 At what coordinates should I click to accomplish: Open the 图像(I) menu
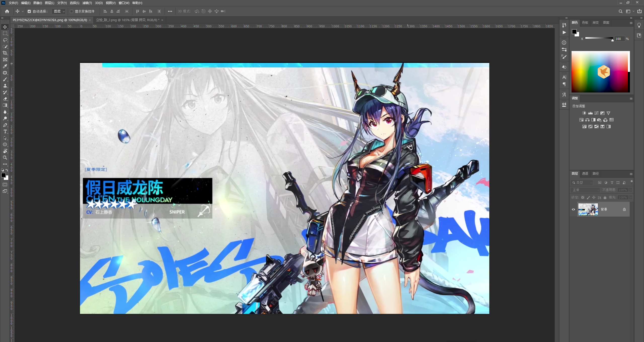[37, 3]
